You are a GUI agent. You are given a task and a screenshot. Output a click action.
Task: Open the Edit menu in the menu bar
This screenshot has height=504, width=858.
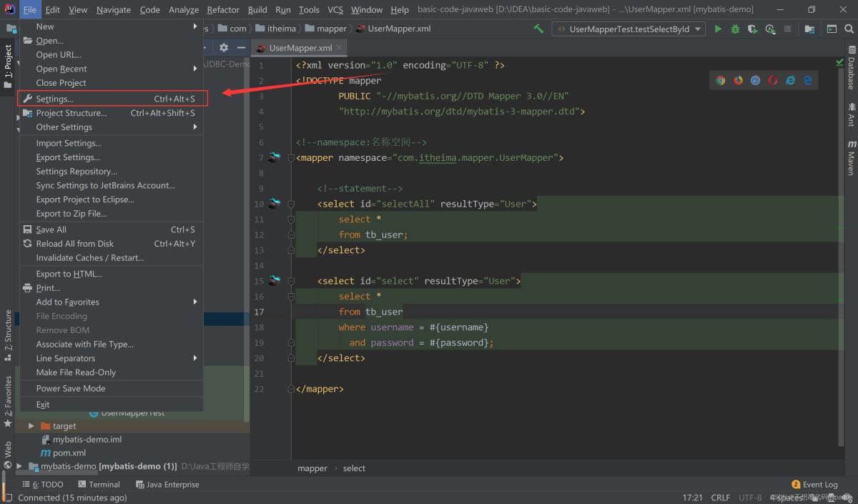[x=53, y=9]
